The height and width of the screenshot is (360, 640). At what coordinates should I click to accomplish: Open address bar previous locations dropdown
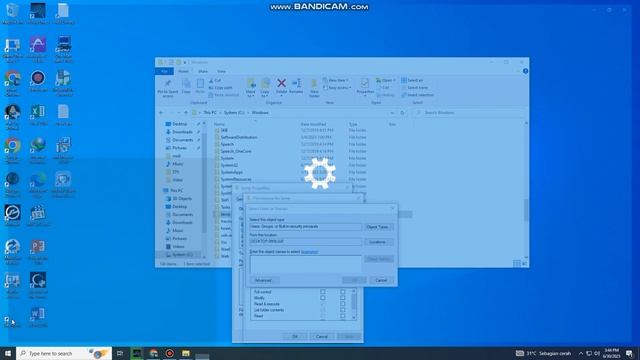(x=392, y=113)
